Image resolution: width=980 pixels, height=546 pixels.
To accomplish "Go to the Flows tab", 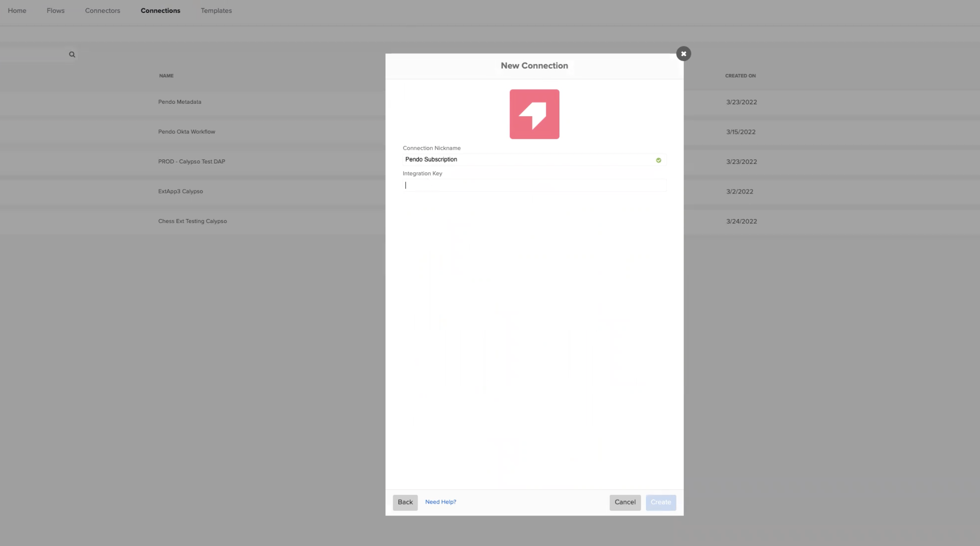I will point(56,11).
